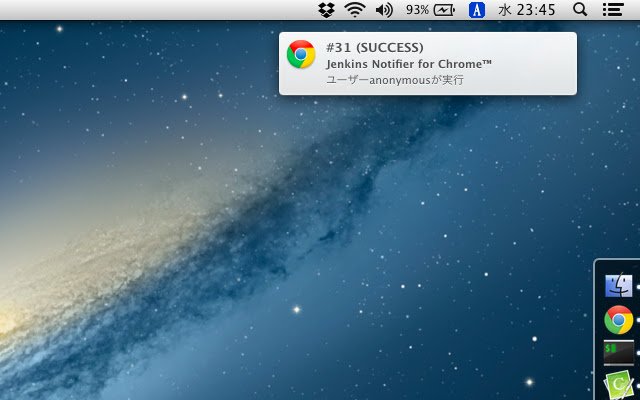Open the input source menu 'A' icon
The image size is (640, 400).
[477, 9]
